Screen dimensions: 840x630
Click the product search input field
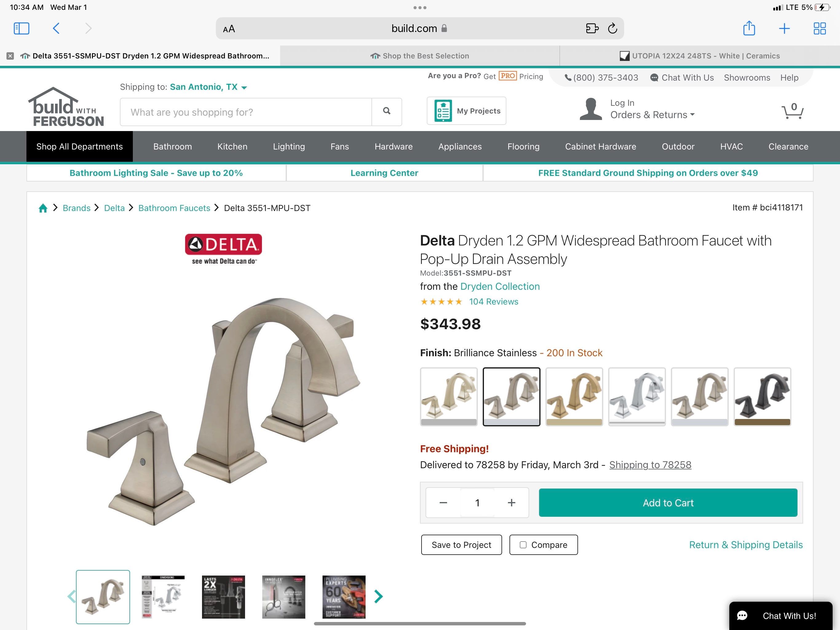coord(246,112)
